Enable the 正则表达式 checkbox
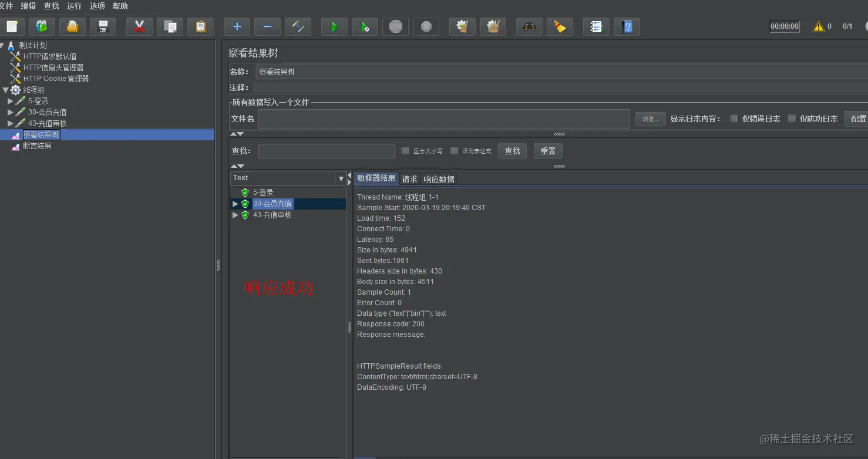The width and height of the screenshot is (868, 459). coord(454,151)
